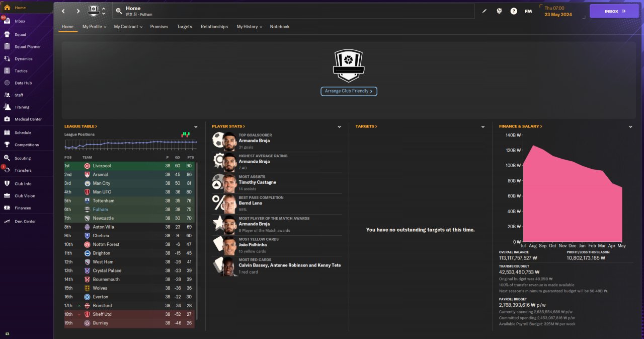
Task: Open Player Stats panel dropdown arrow
Action: [340, 127]
